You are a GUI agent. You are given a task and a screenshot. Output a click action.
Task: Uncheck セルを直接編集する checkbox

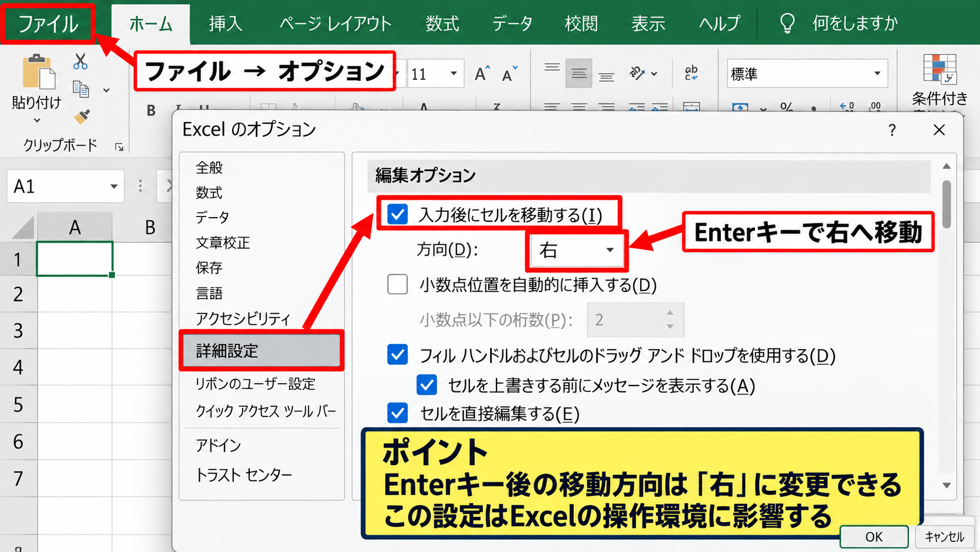398,414
